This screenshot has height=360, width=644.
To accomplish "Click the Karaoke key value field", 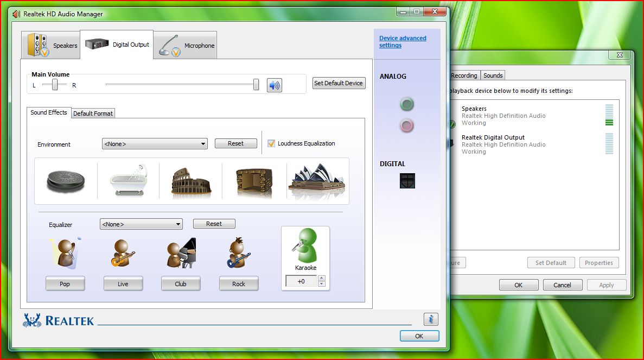I will 302,281.
